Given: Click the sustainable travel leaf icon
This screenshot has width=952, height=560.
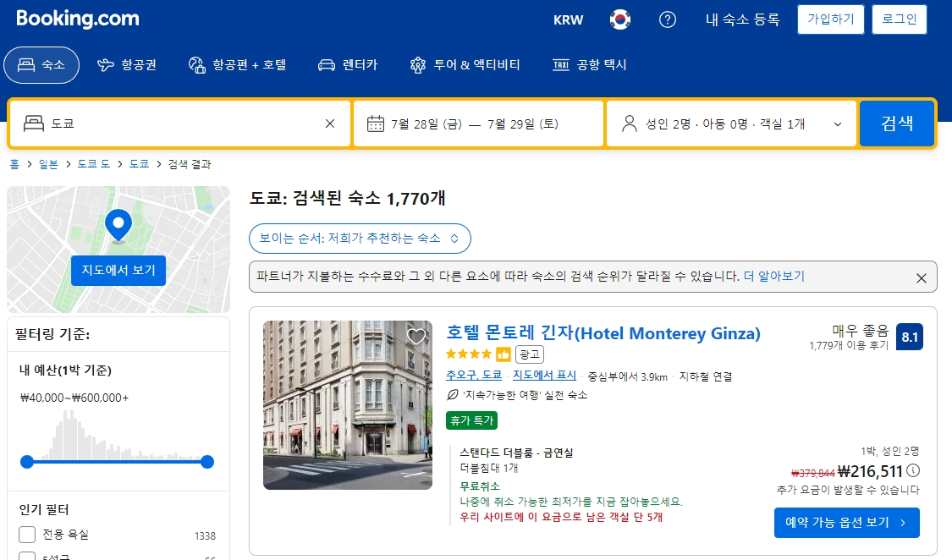Looking at the screenshot, I should pos(452,395).
